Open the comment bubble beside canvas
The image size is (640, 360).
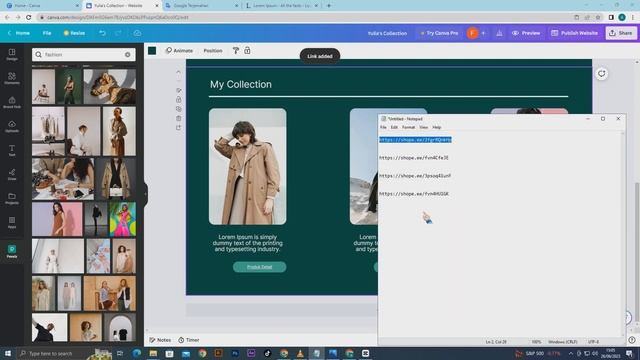(602, 74)
